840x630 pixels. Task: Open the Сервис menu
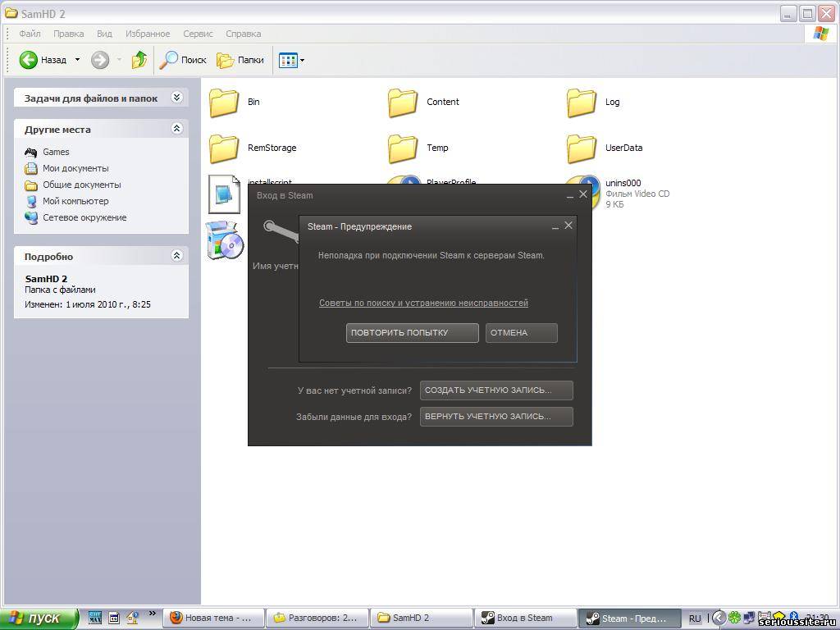tap(199, 34)
